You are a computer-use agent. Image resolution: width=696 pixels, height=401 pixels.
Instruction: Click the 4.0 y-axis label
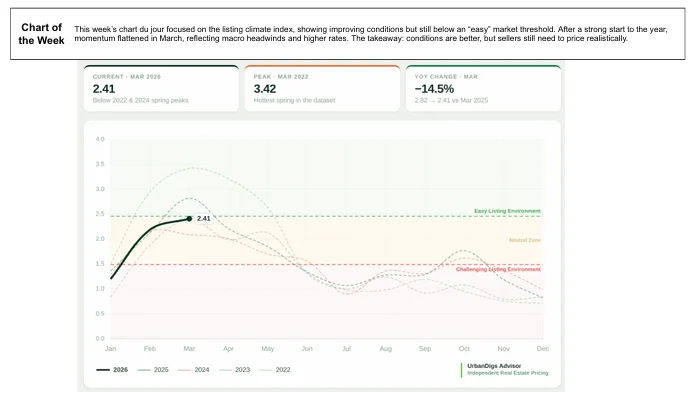coord(99,139)
